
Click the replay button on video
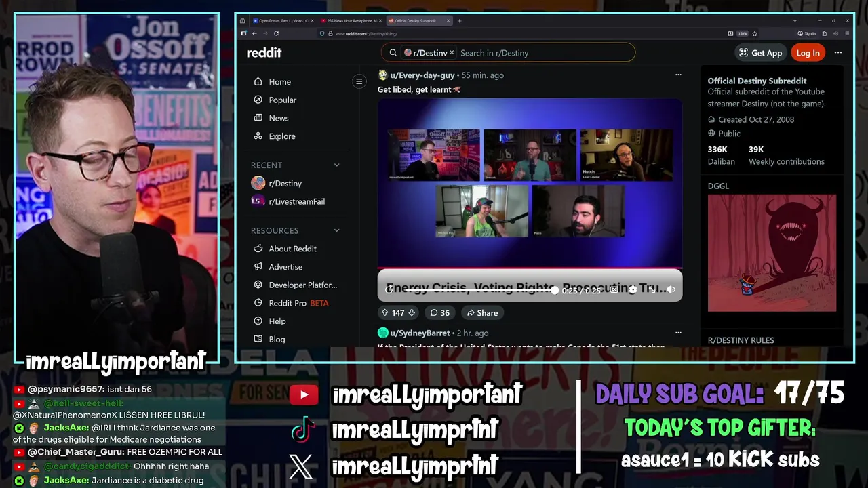[x=389, y=289]
